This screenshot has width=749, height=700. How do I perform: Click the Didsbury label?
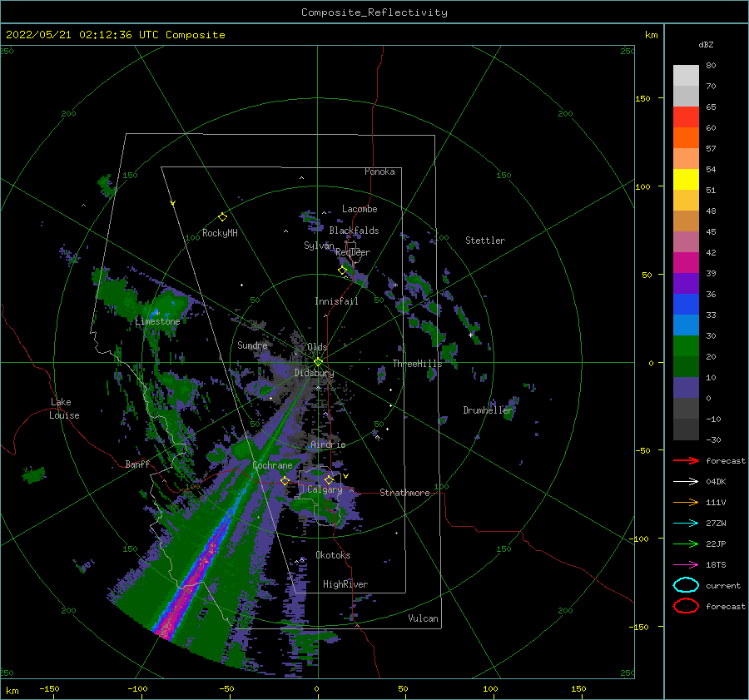314,373
